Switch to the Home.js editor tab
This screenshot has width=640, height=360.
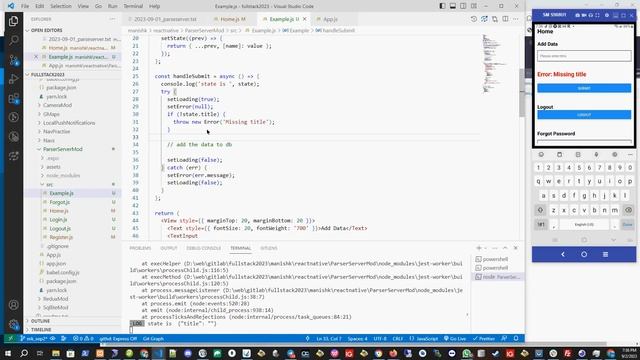[x=230, y=19]
